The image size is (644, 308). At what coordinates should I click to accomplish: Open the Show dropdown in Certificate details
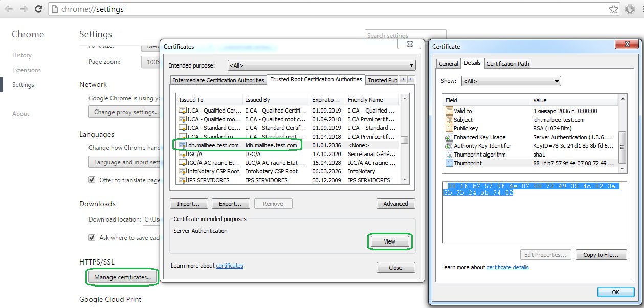click(511, 81)
